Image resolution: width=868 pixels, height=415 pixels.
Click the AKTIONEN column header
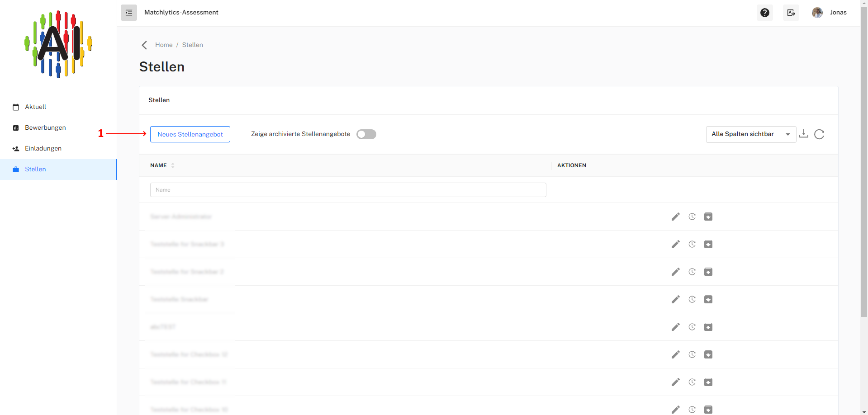572,165
